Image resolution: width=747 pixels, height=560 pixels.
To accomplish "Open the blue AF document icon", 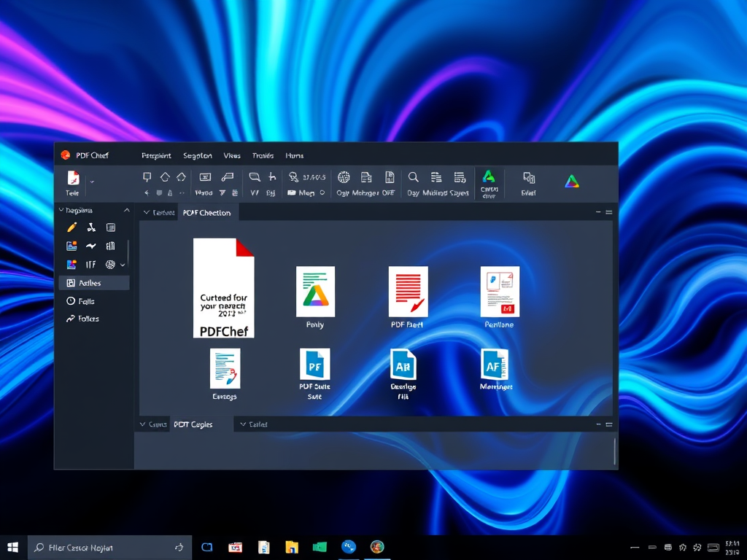I will [x=495, y=364].
